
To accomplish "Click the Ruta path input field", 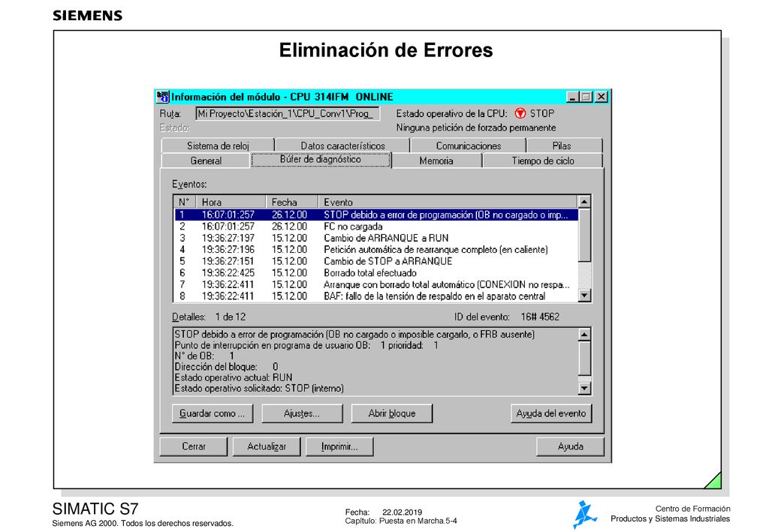I will point(288,113).
